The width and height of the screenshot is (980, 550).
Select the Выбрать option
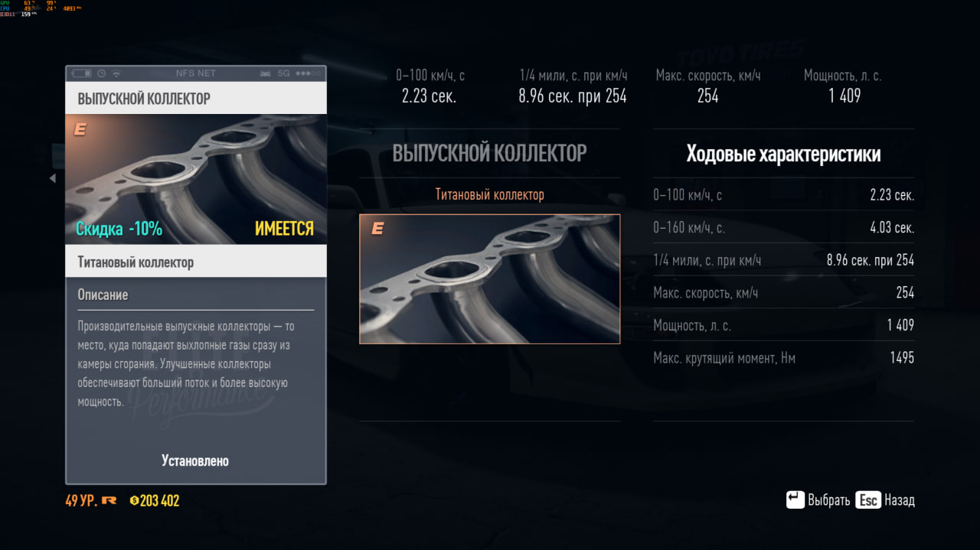[x=829, y=500]
